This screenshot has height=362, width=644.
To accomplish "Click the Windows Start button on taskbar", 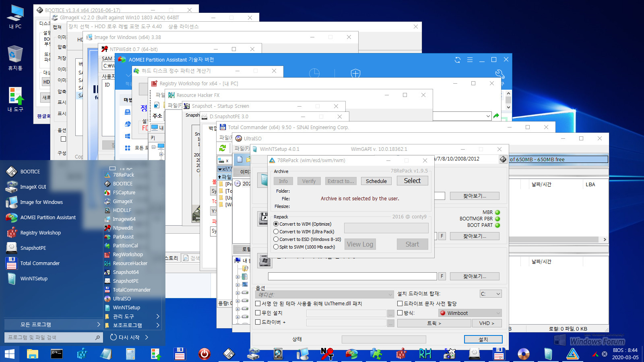I will point(10,354).
